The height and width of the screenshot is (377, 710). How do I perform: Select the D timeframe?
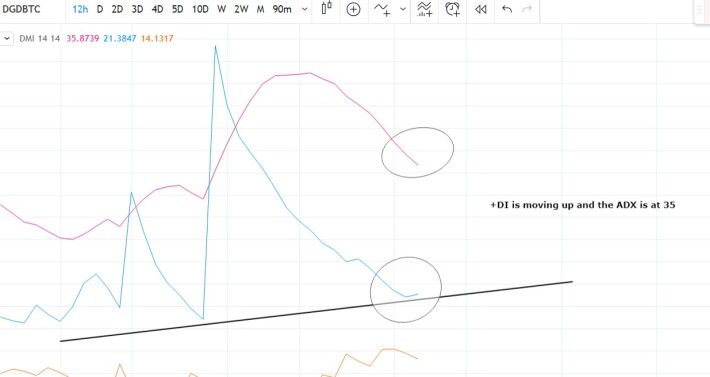(100, 9)
